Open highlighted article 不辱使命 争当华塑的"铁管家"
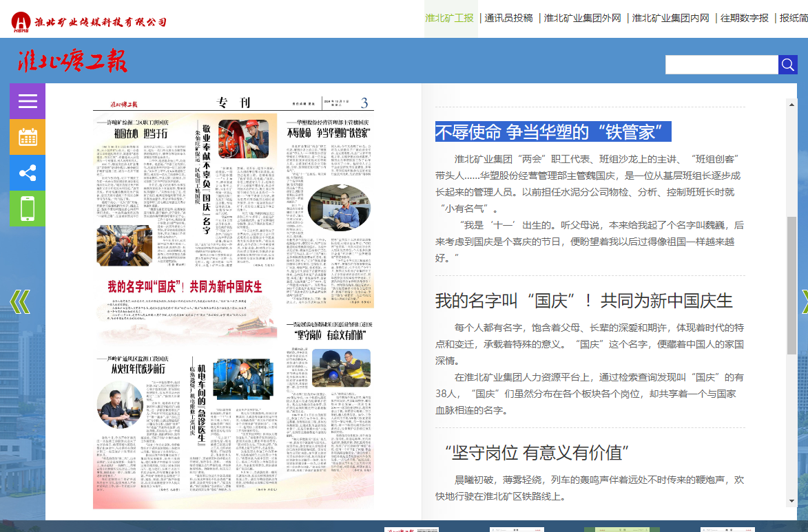The image size is (808, 532). 552,131
